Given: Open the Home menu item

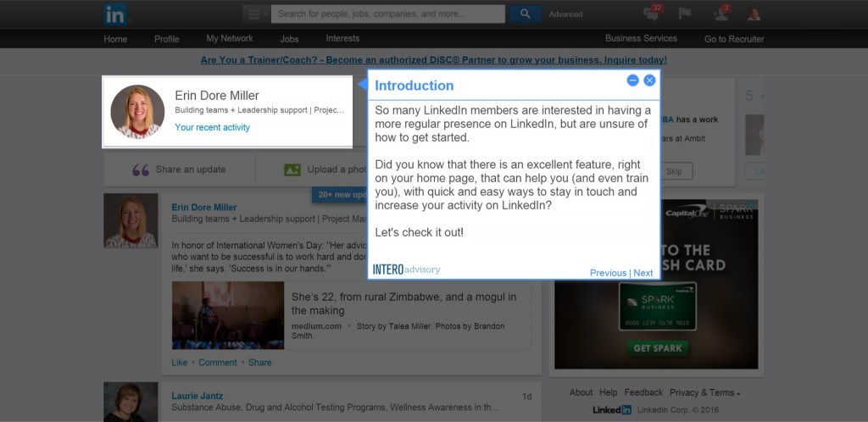Looking at the screenshot, I should click(115, 39).
